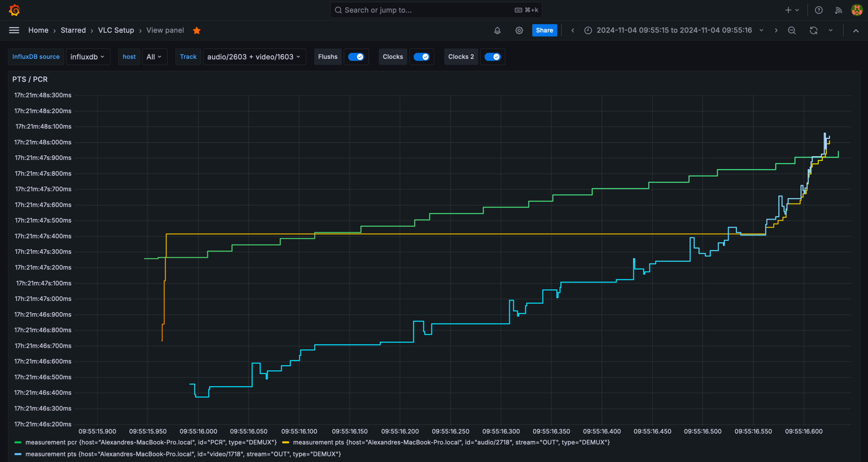
Task: Unstar the dashboard via star icon
Action: point(197,31)
